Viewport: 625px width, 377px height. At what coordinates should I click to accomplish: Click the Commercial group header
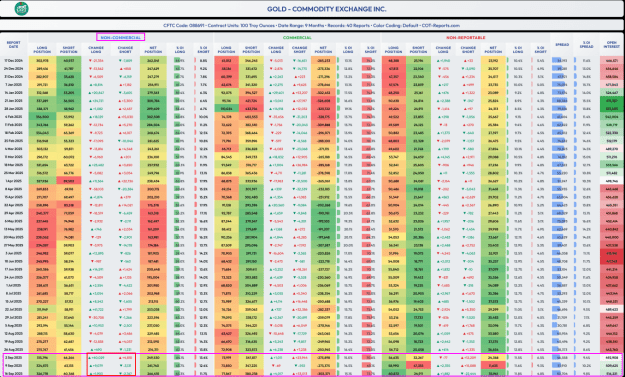pyautogui.click(x=297, y=37)
